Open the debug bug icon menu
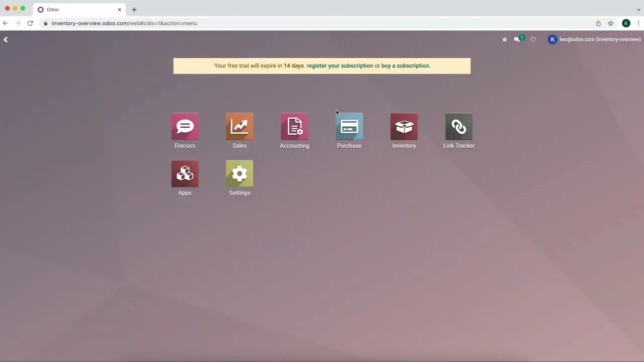 point(505,39)
